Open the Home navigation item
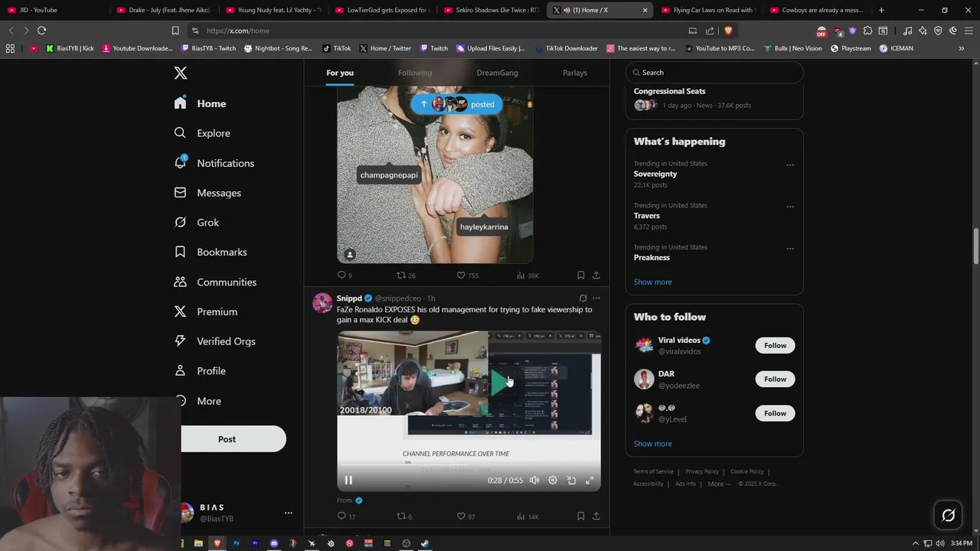 tap(201, 103)
